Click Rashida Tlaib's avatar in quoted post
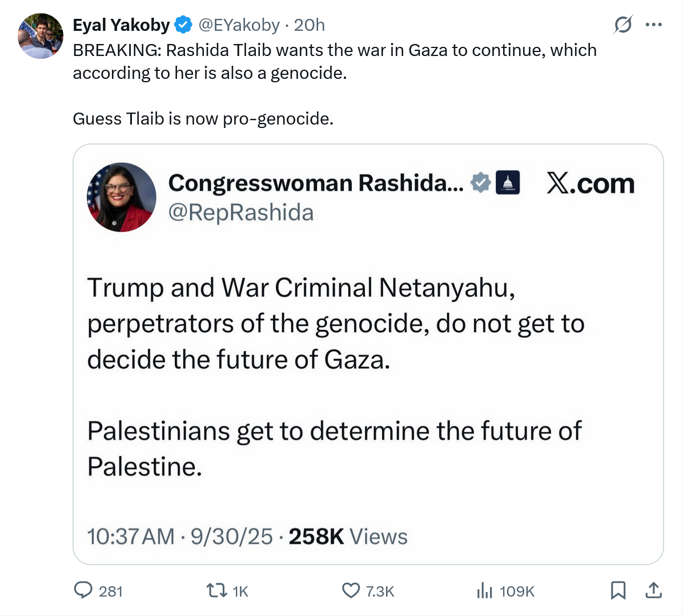Image resolution: width=683 pixels, height=616 pixels. pyautogui.click(x=121, y=197)
